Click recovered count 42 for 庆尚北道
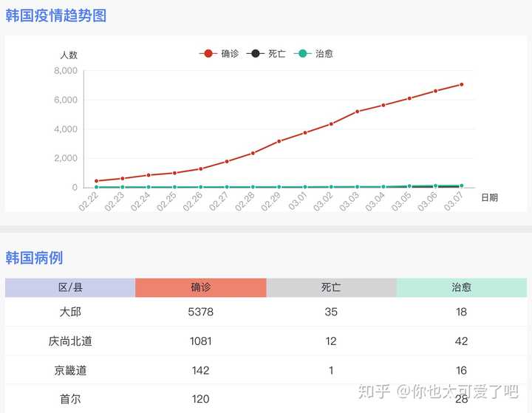Image resolution: width=532 pixels, height=413 pixels. coord(461,341)
